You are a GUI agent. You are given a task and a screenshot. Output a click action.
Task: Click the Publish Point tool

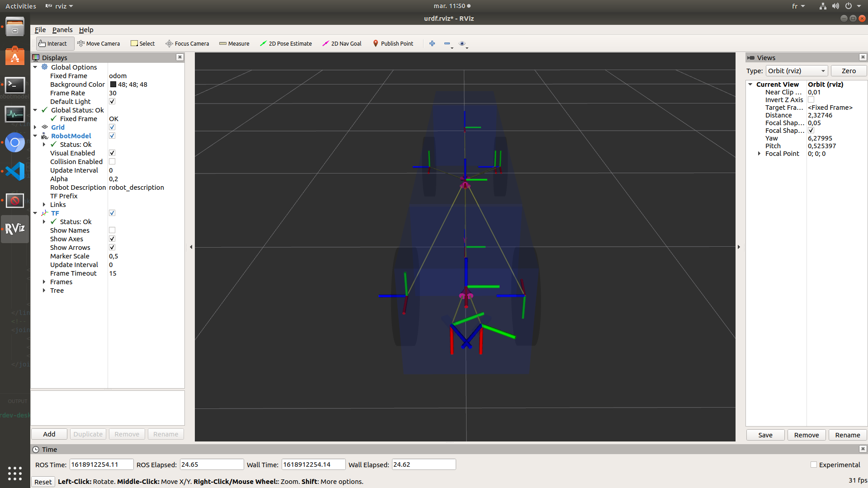click(393, 43)
